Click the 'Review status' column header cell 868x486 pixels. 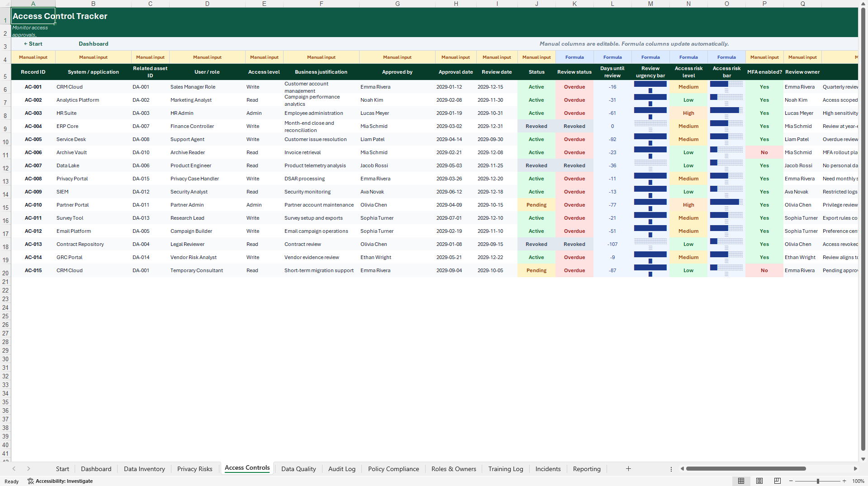574,72
